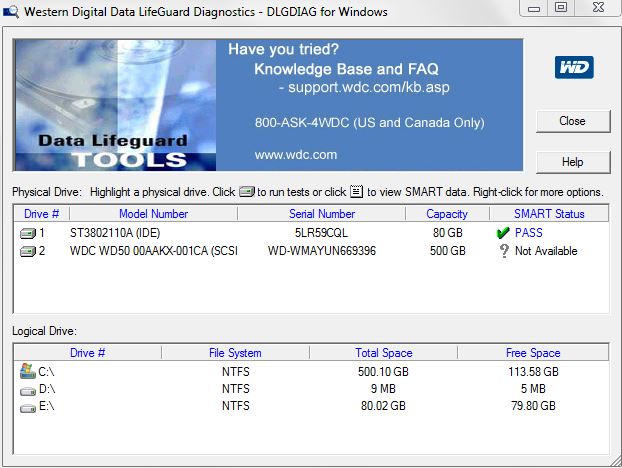Click the Data Lifeguard Tools banner image
Screen dimensions: 622x468
pos(115,105)
